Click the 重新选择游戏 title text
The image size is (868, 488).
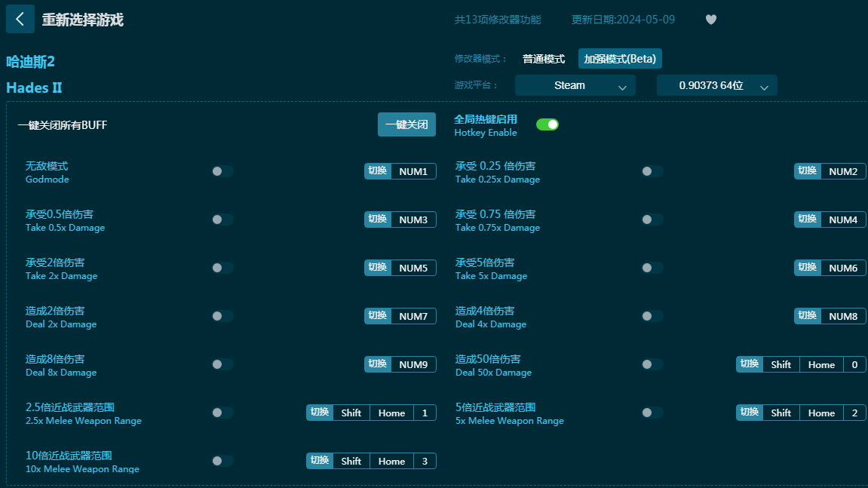(x=82, y=20)
